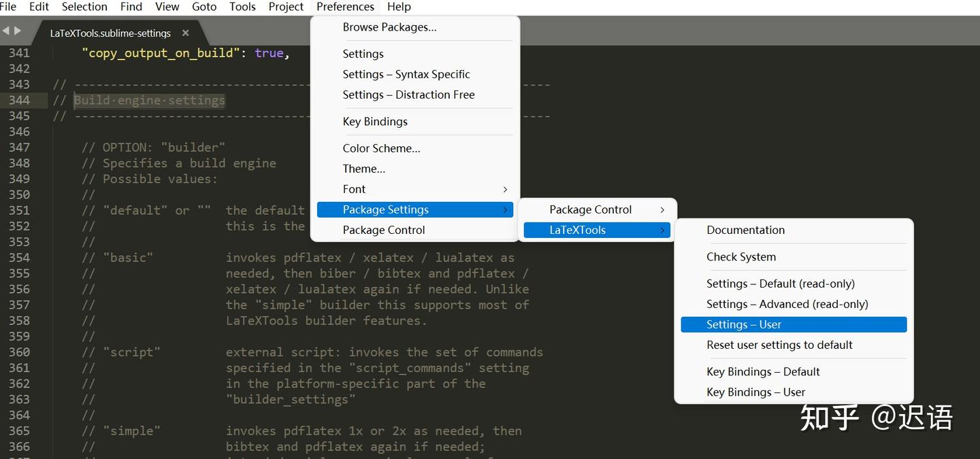Open the LaTeXTools Documentation
This screenshot has width=980, height=459.
[745, 230]
